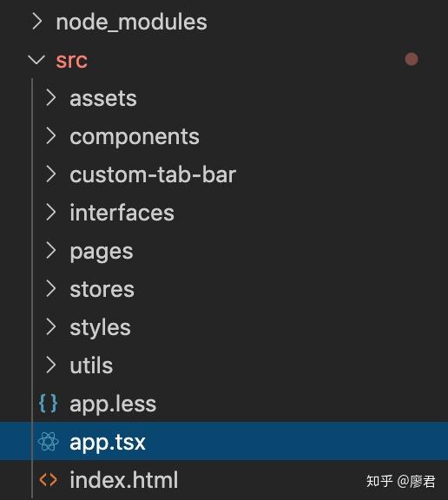
Task: Expand the assets folder chevron
Action: 51,97
